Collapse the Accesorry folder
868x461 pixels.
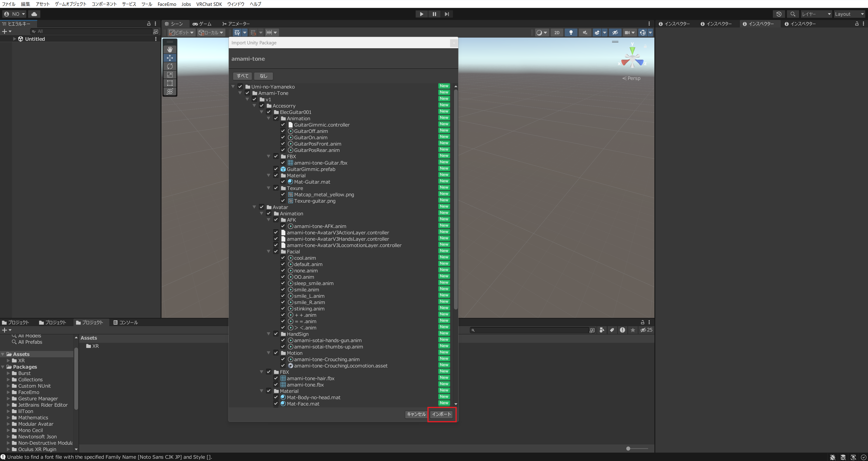click(x=254, y=106)
